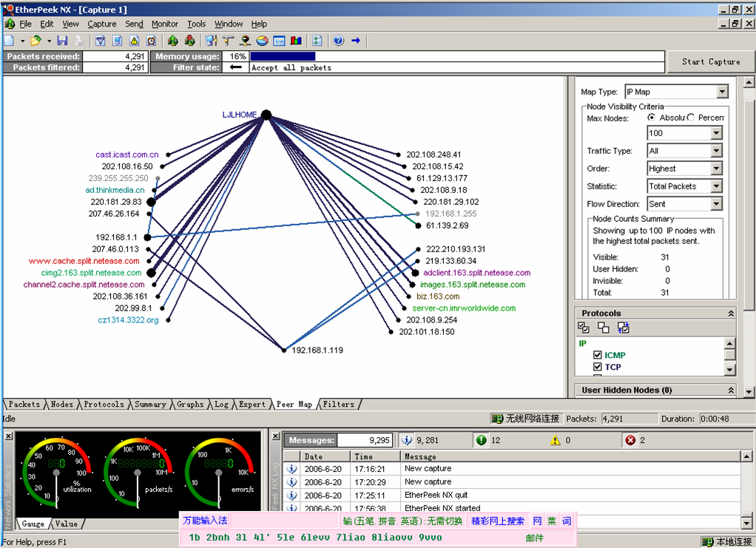Open the Monitor menu

coord(165,24)
